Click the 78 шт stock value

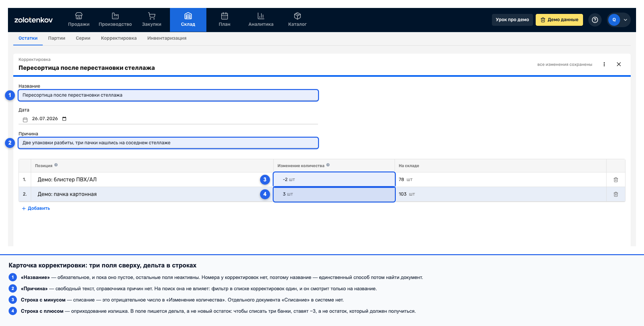[405, 180]
